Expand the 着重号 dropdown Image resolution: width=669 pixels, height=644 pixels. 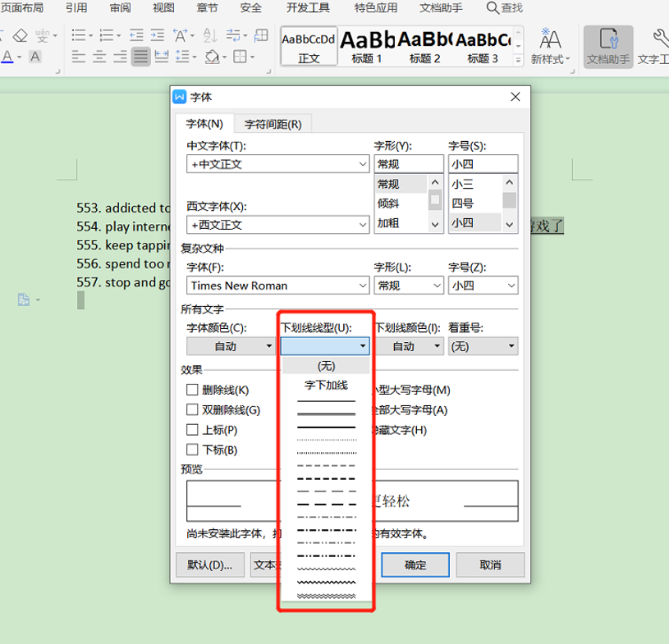483,345
